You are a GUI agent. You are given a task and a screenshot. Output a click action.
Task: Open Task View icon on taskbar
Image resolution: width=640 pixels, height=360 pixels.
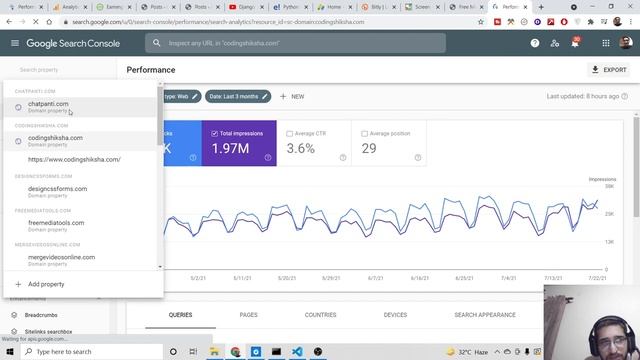[193, 351]
